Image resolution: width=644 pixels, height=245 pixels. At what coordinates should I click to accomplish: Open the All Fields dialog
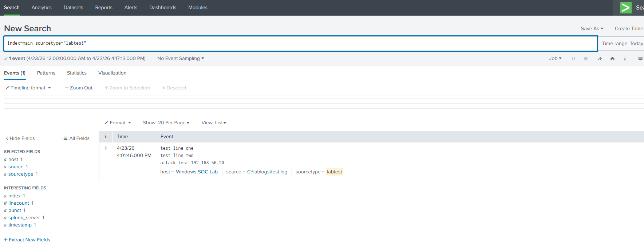[76, 138]
